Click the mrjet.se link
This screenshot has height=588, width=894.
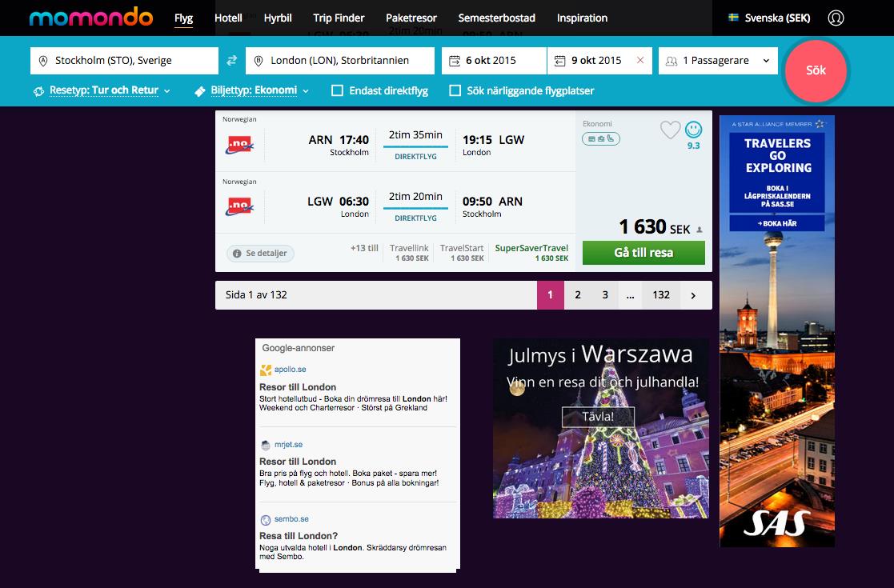pos(288,445)
